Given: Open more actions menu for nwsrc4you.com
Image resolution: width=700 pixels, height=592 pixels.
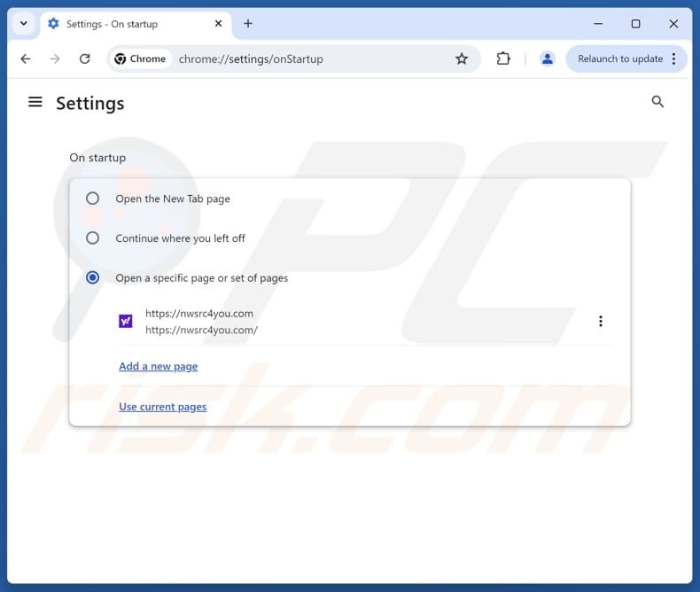Looking at the screenshot, I should [601, 321].
